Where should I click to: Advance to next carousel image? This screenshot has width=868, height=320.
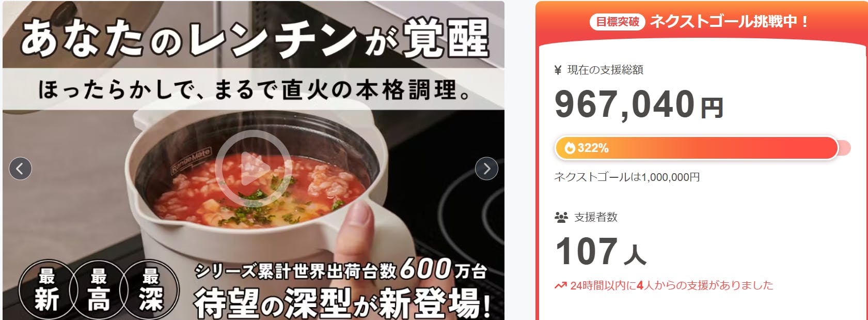486,169
